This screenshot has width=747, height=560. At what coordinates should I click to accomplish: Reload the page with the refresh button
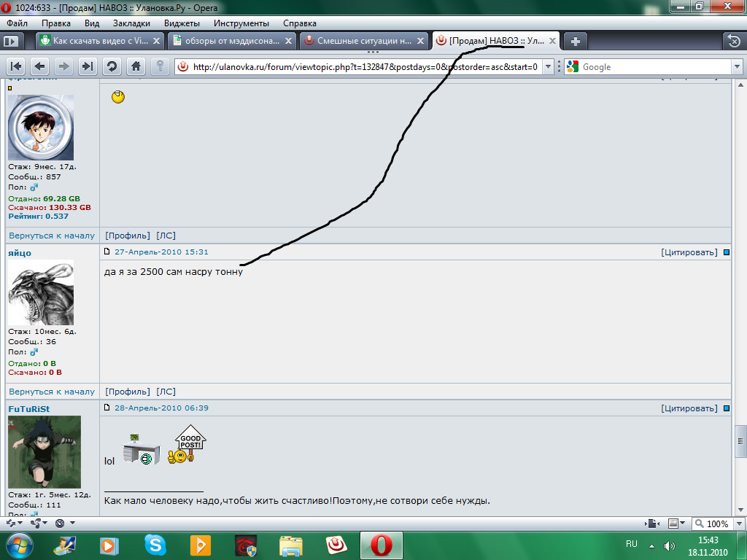(112, 66)
